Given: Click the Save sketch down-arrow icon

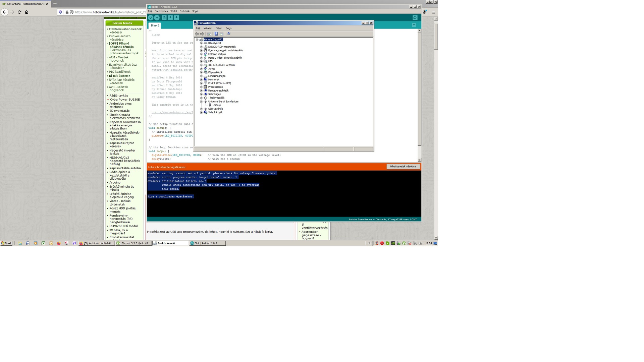Looking at the screenshot, I should (x=176, y=18).
